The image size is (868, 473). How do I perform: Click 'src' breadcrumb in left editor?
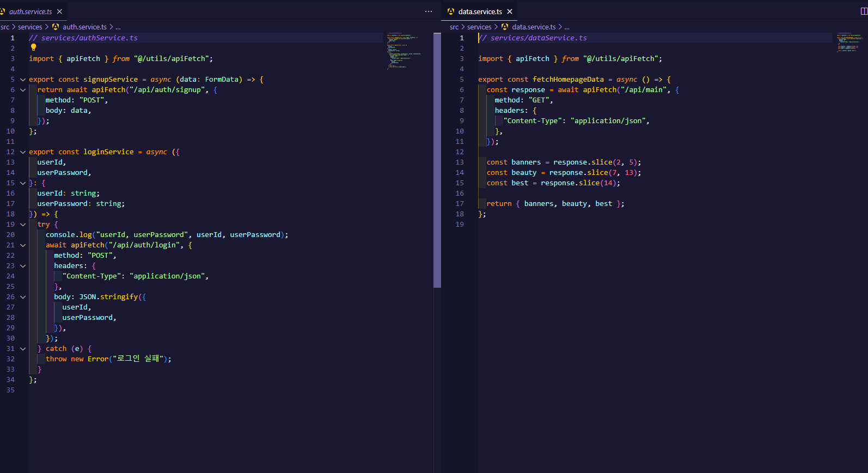tap(5, 27)
